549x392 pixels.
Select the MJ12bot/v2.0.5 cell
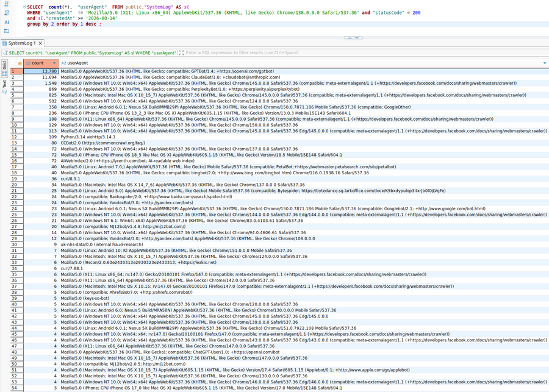[304, 364]
